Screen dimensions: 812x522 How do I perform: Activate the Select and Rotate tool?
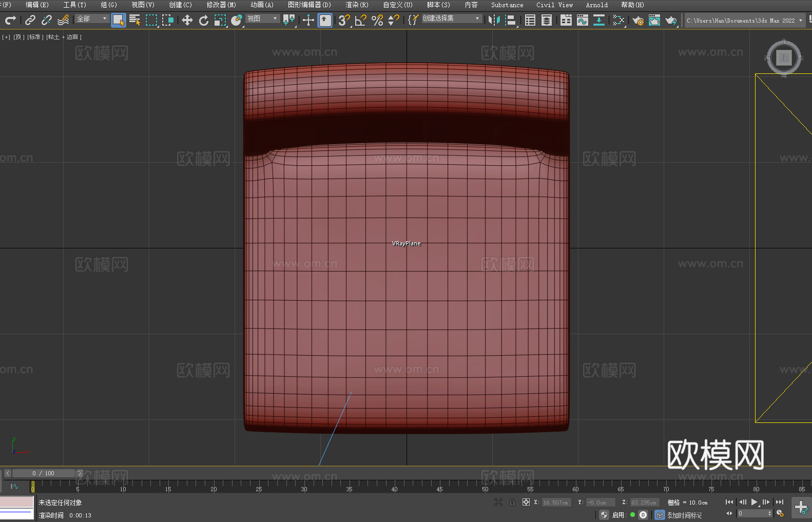point(204,20)
